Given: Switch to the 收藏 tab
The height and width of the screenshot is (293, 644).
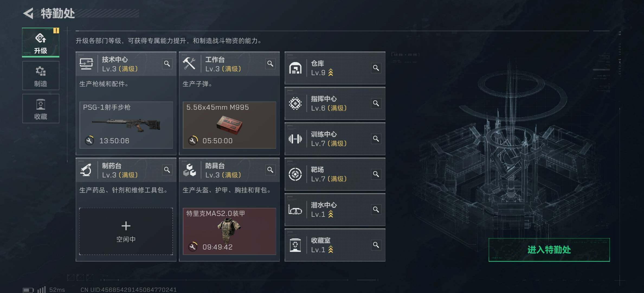Looking at the screenshot, I should [x=41, y=109].
